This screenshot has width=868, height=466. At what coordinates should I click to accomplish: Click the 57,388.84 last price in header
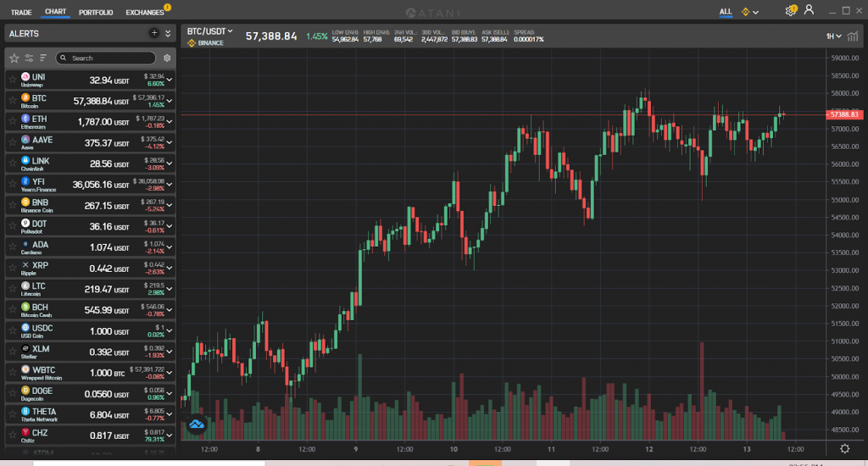coord(271,36)
